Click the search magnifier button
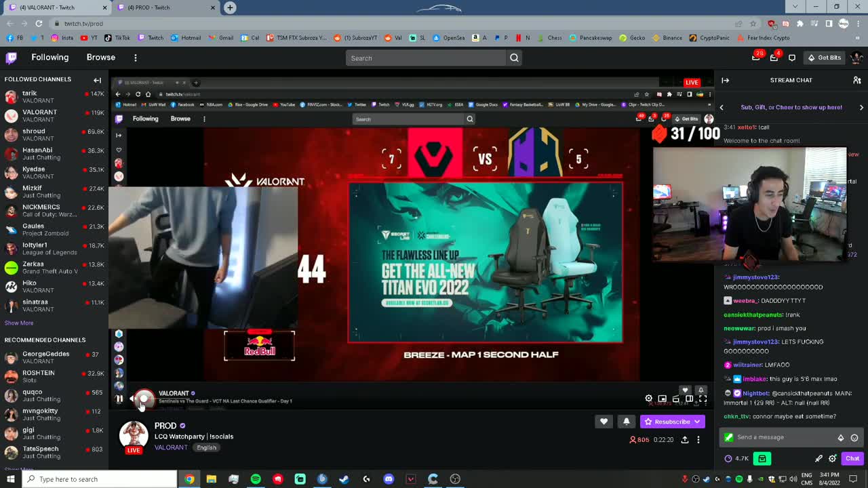Viewport: 868px width, 488px height. 514,58
